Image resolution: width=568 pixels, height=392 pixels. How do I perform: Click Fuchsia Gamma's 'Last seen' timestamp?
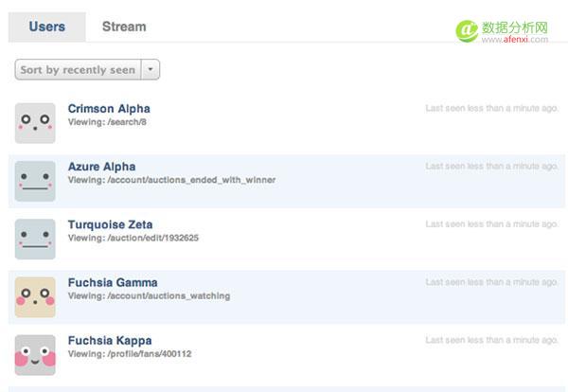(491, 282)
